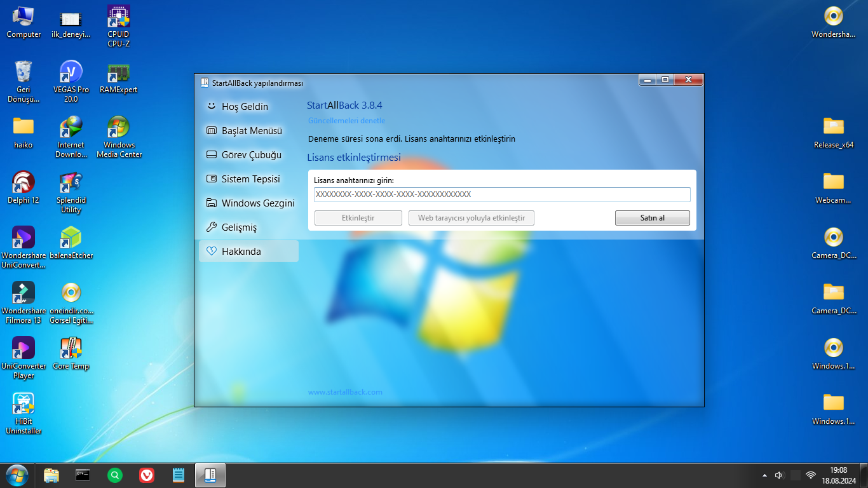Click the Güncellemeleri denetle link
This screenshot has width=868, height=488.
[x=346, y=121]
